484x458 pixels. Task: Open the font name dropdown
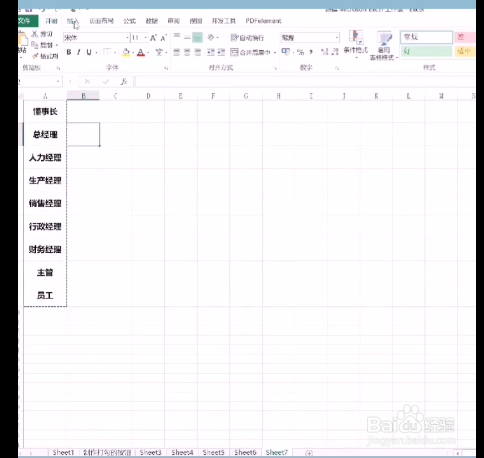coord(127,38)
